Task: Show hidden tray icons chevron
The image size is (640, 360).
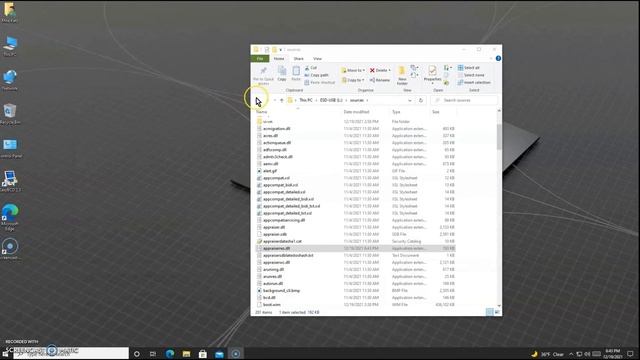Action: click(x=571, y=354)
